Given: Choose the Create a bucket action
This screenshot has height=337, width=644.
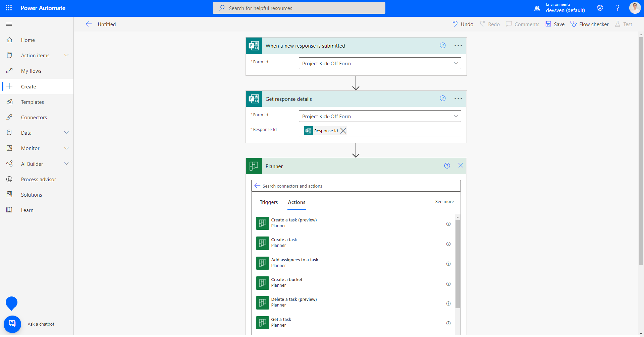Looking at the screenshot, I should [354, 283].
